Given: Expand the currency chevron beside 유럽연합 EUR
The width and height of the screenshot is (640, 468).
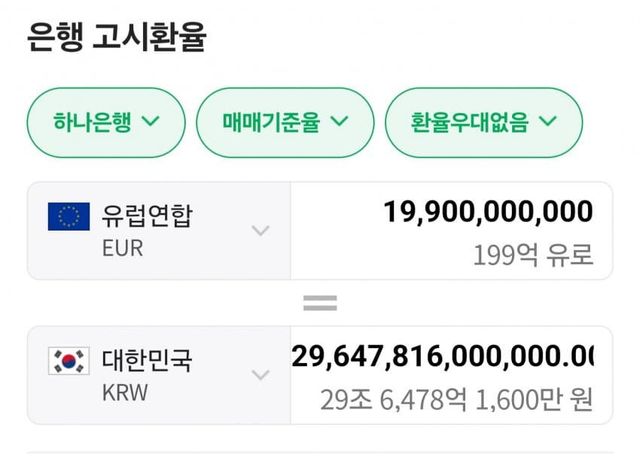Looking at the screenshot, I should pyautogui.click(x=261, y=231).
